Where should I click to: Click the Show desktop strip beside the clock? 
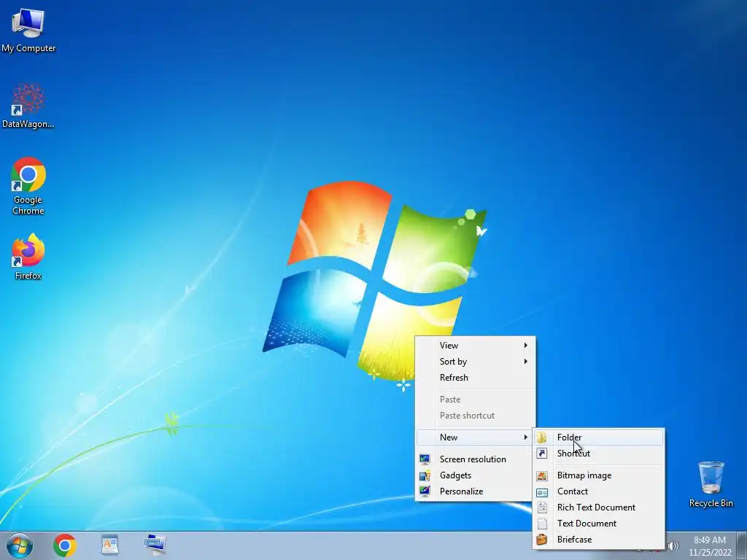[743, 545]
